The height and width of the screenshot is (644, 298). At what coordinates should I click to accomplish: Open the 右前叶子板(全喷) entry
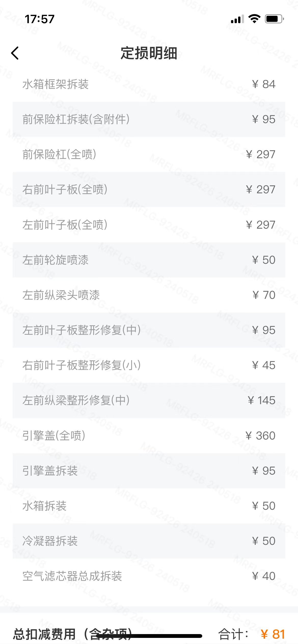pos(149,189)
